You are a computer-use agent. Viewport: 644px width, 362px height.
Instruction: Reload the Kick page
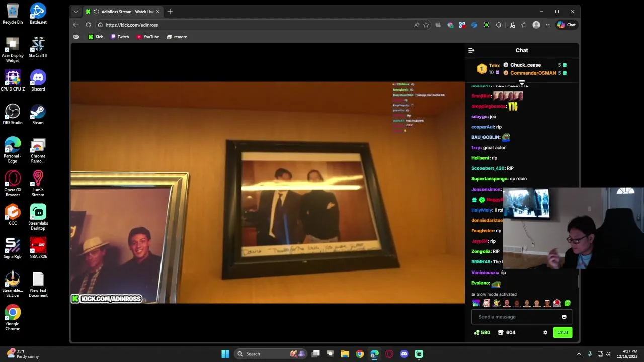tap(88, 25)
